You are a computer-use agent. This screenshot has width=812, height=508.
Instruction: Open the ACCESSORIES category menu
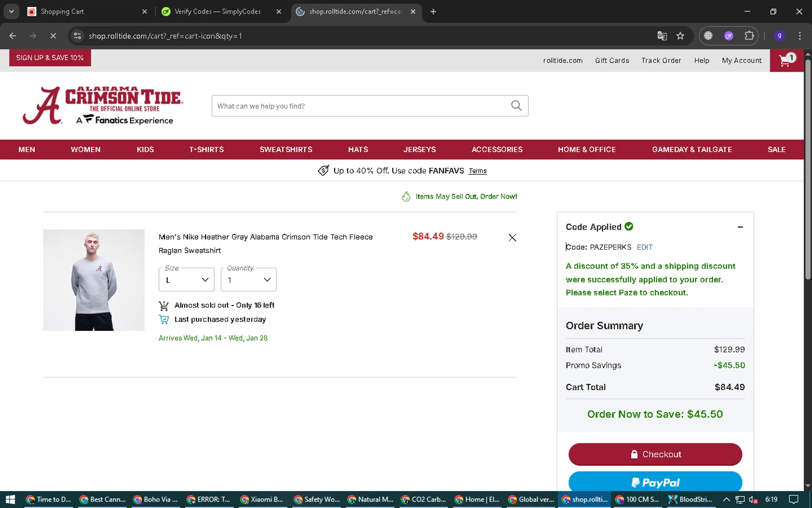click(x=497, y=149)
